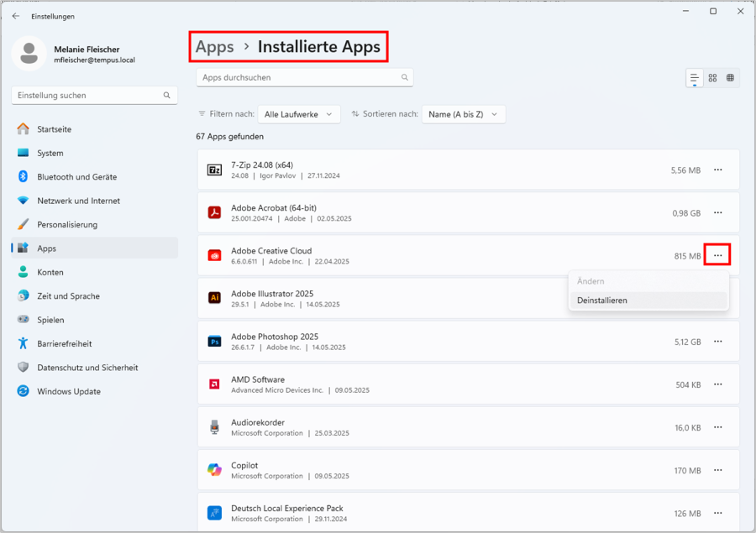Click the 815 MB size value
756x533 pixels.
(687, 256)
